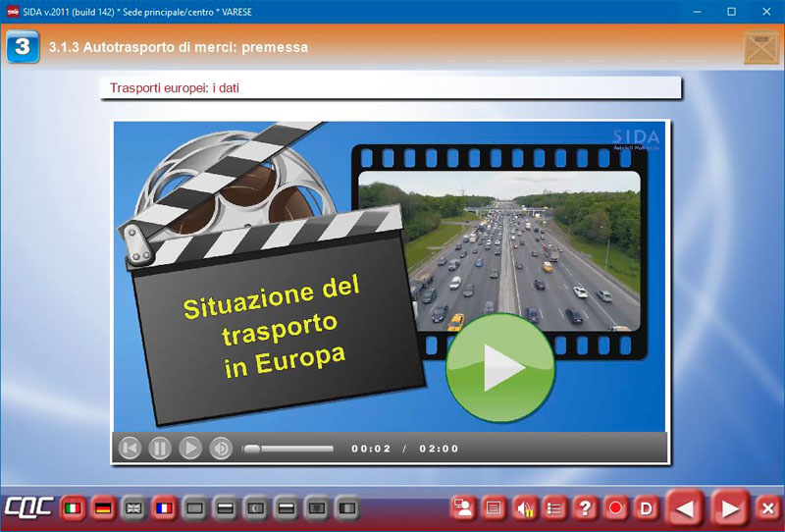Screen dimensions: 785x532
Task: Click the large green play button
Action: point(500,368)
